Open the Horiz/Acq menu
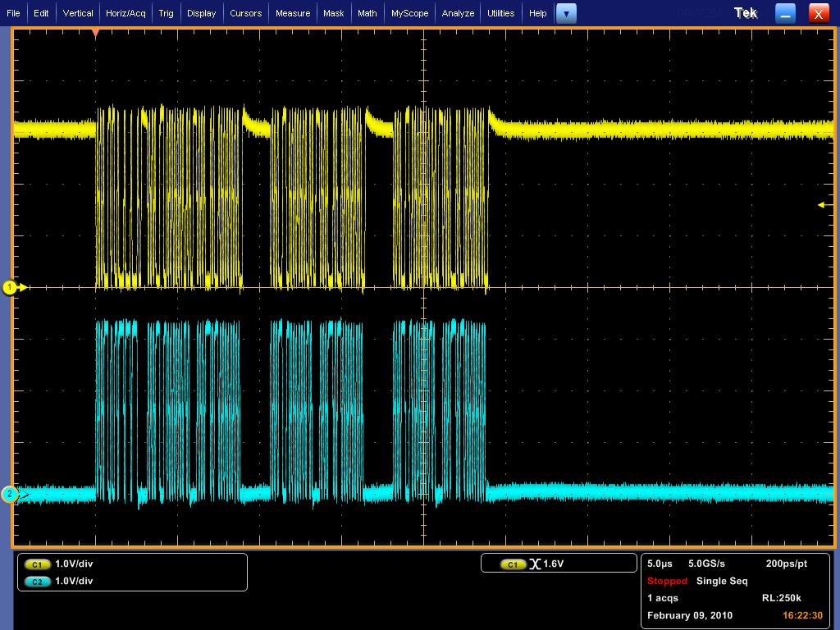 point(126,13)
